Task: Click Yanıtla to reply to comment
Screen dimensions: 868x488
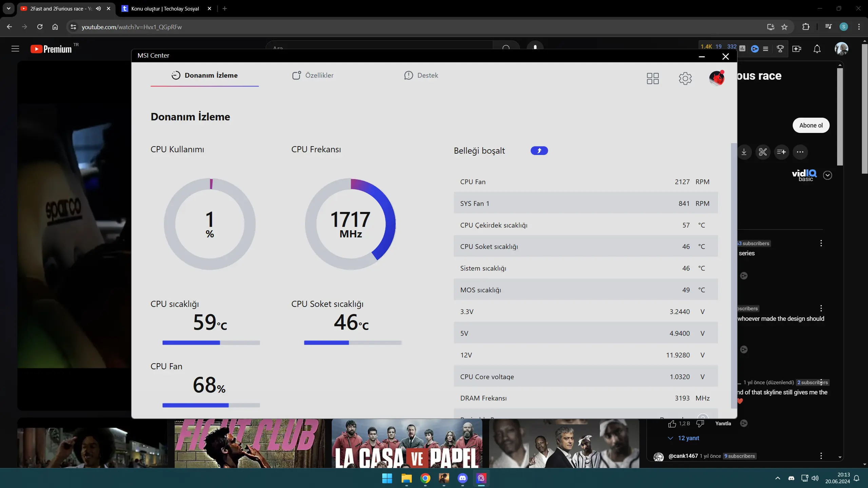Action: (x=723, y=424)
